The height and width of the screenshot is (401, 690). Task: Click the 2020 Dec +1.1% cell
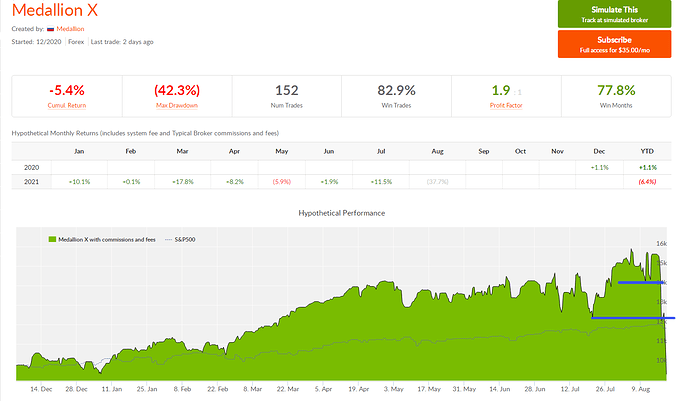pos(599,167)
